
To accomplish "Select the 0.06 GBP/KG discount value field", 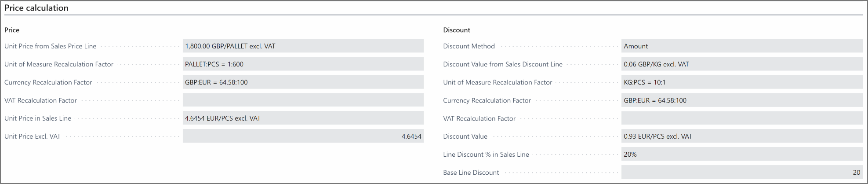I will pyautogui.click(x=741, y=64).
